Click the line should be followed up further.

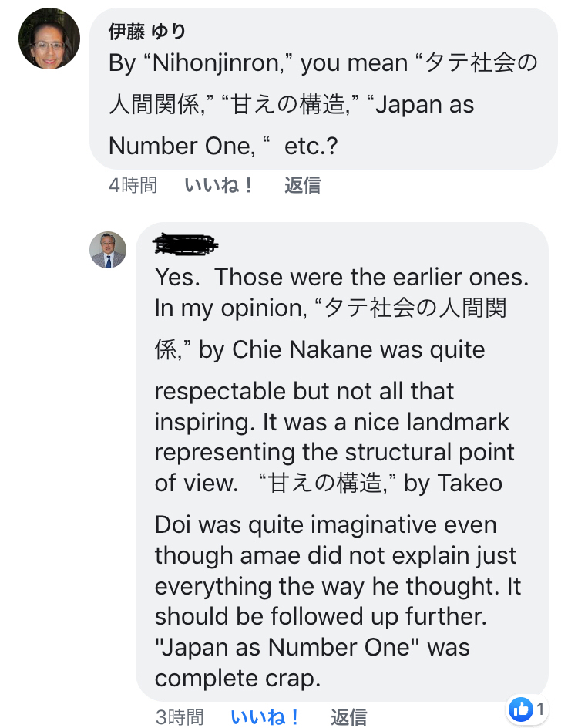click(321, 617)
